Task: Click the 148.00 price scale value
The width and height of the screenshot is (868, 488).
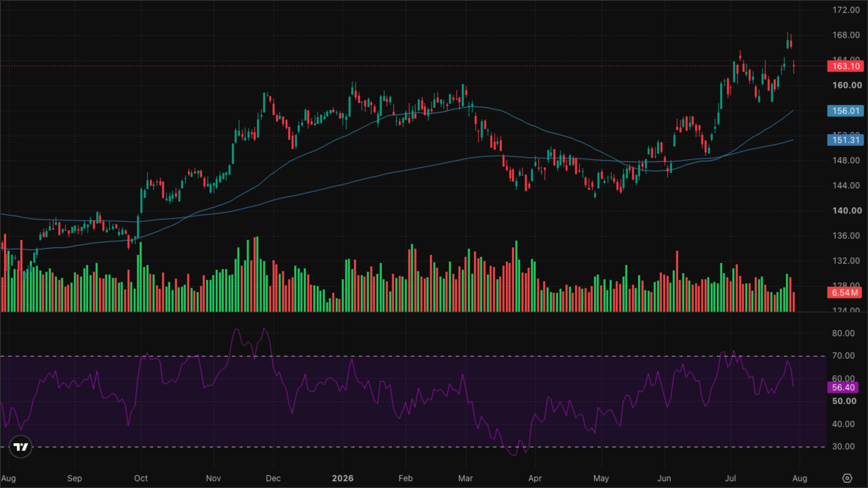Action: 846,160
